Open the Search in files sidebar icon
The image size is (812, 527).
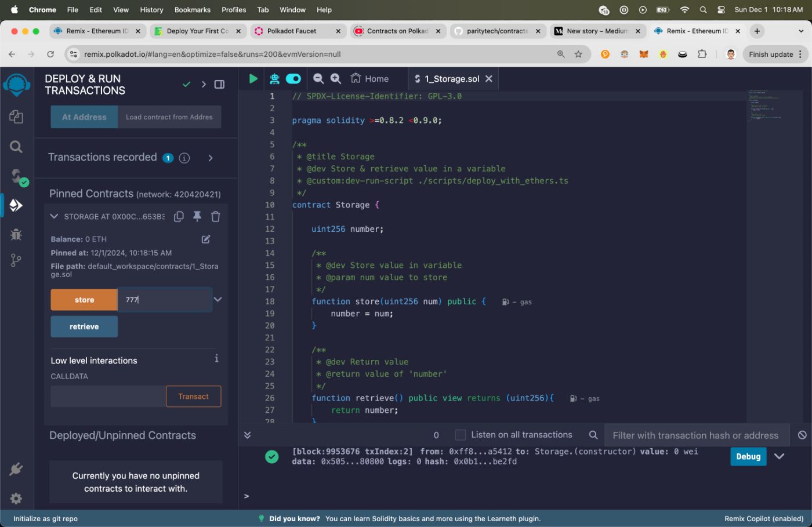(16, 147)
